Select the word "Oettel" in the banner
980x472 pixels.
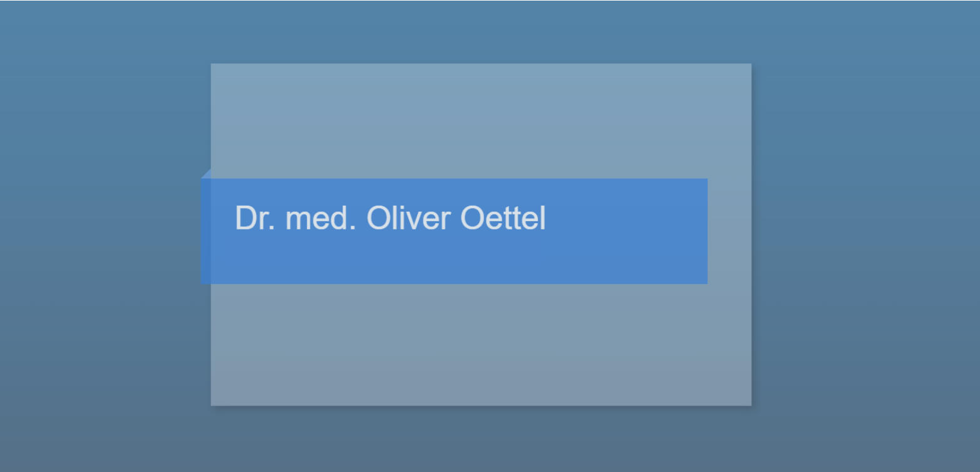(x=503, y=218)
